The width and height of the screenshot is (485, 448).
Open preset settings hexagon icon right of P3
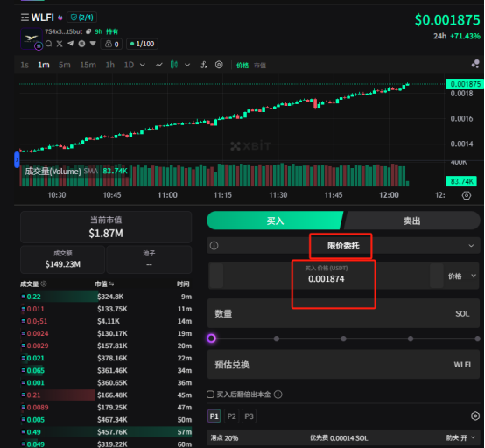(x=475, y=416)
